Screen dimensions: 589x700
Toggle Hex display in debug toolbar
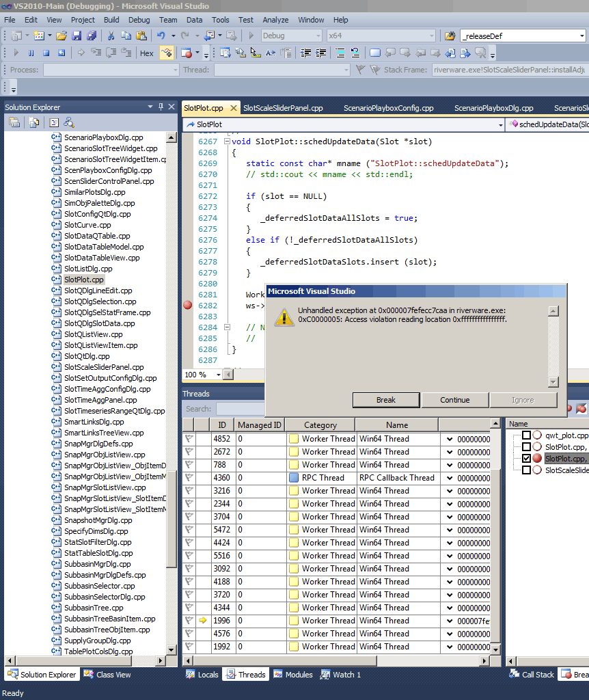pyautogui.click(x=147, y=53)
